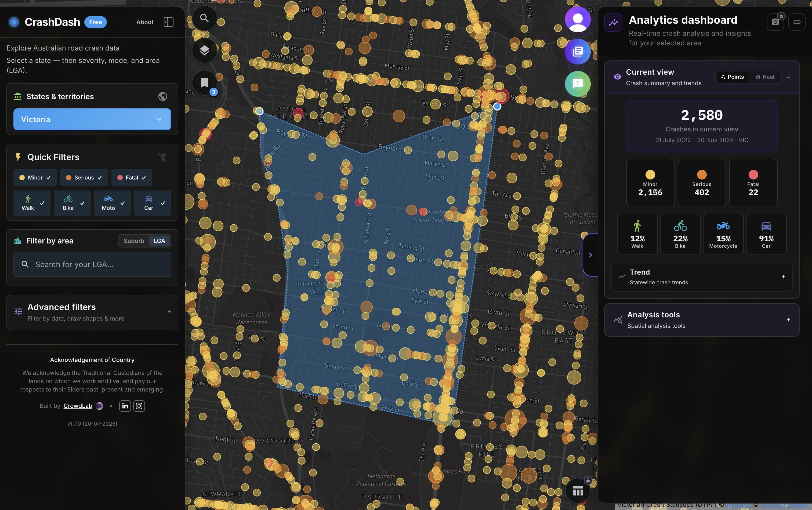Collapse the Current view section with minus
Screen dimensions: 812x510
coord(788,77)
